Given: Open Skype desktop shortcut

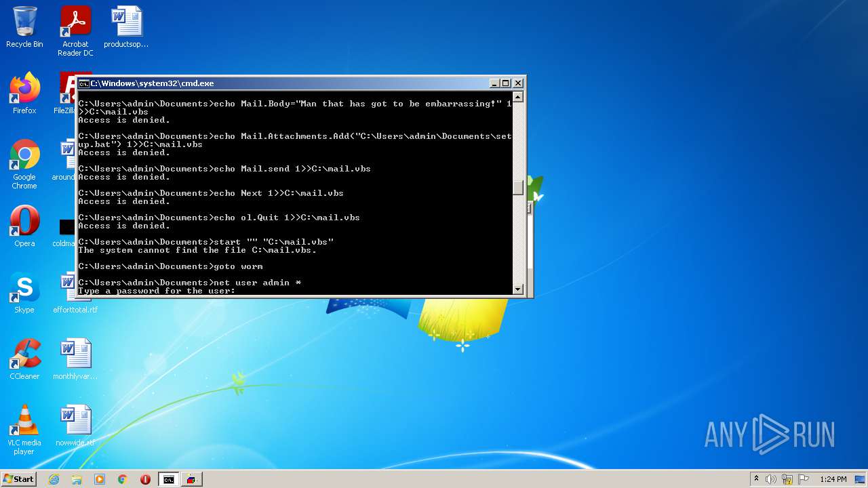Looking at the screenshot, I should click(x=24, y=292).
